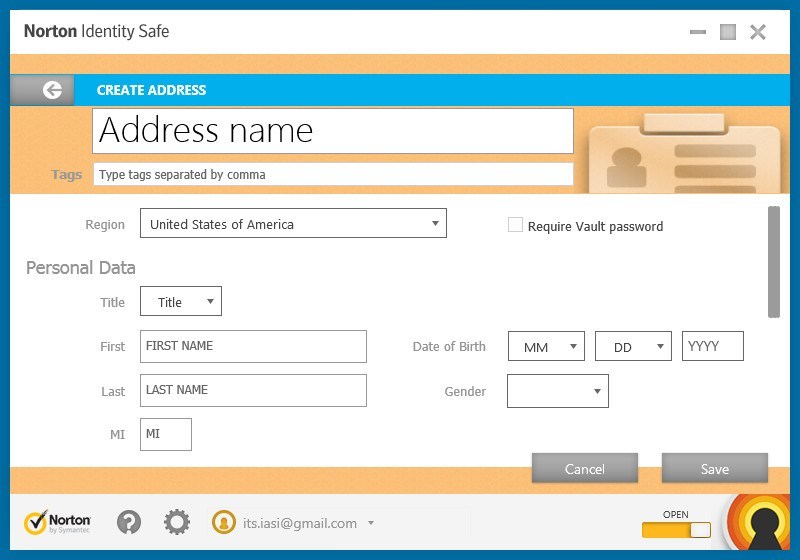800x560 pixels.
Task: Click the Address name field
Action: 333,131
